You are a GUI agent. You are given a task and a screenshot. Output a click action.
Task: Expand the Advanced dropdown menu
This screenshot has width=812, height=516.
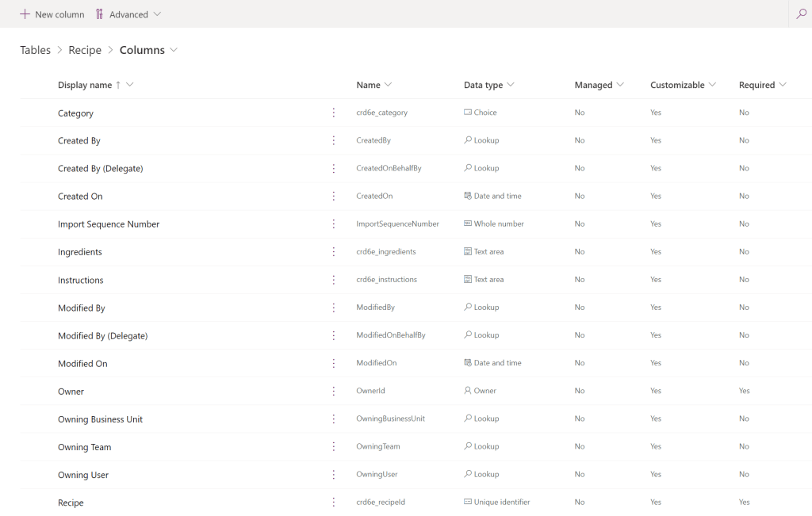tap(128, 14)
